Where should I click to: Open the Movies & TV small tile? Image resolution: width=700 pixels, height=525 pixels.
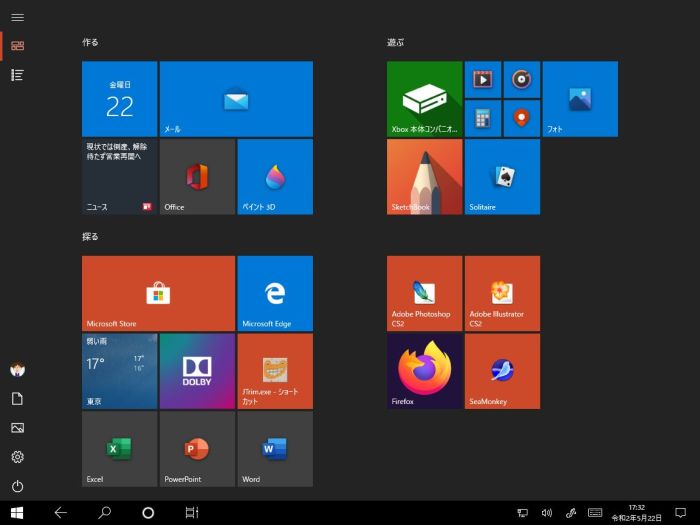coord(482,79)
